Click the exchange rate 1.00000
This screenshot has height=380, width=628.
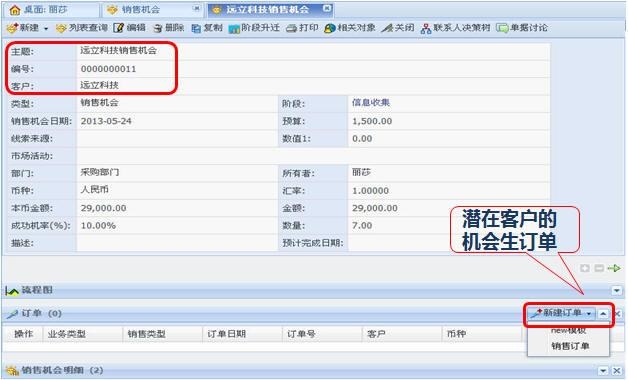point(370,191)
